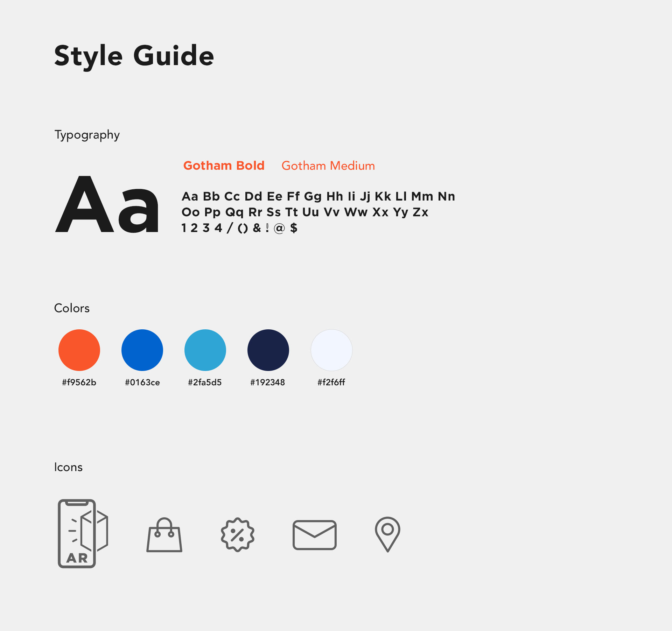This screenshot has width=672, height=631.
Task: Click the hex code #2fa5d5
Action: (x=205, y=382)
